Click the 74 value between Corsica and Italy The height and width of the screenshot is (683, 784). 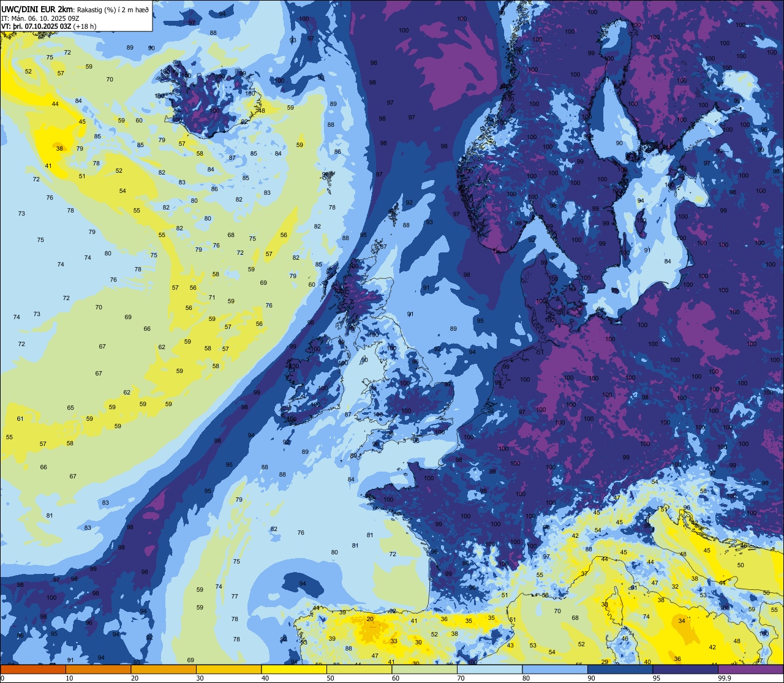click(646, 616)
